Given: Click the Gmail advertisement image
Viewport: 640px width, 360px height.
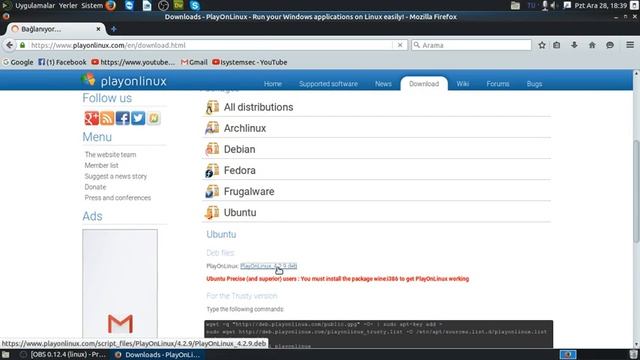Looking at the screenshot, I should point(120,283).
